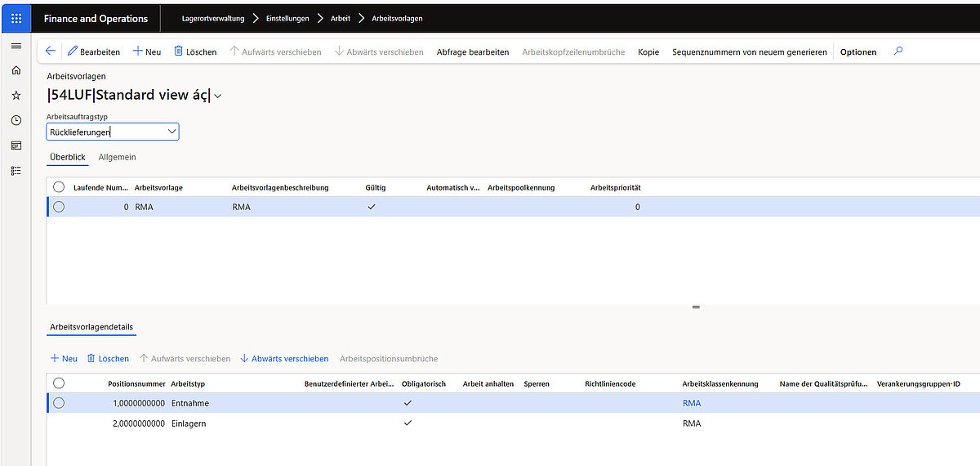Screen dimensions: 980x466
Task: Click Bearbeiten in the action bar
Action: [93, 52]
